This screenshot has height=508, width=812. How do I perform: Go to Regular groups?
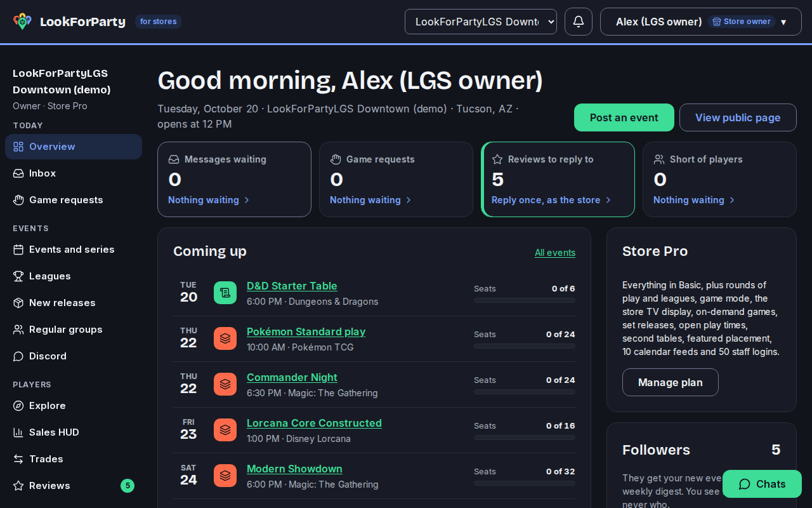click(74, 330)
